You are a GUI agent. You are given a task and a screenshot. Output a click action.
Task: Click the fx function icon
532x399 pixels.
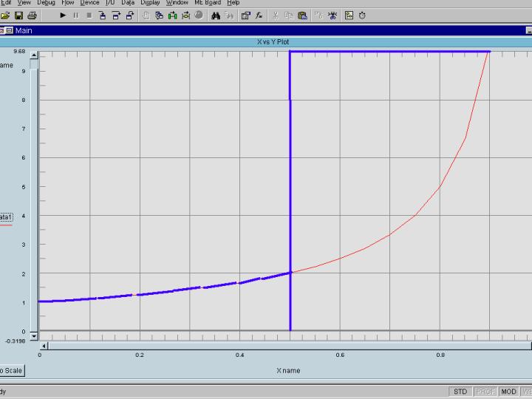tap(259, 15)
